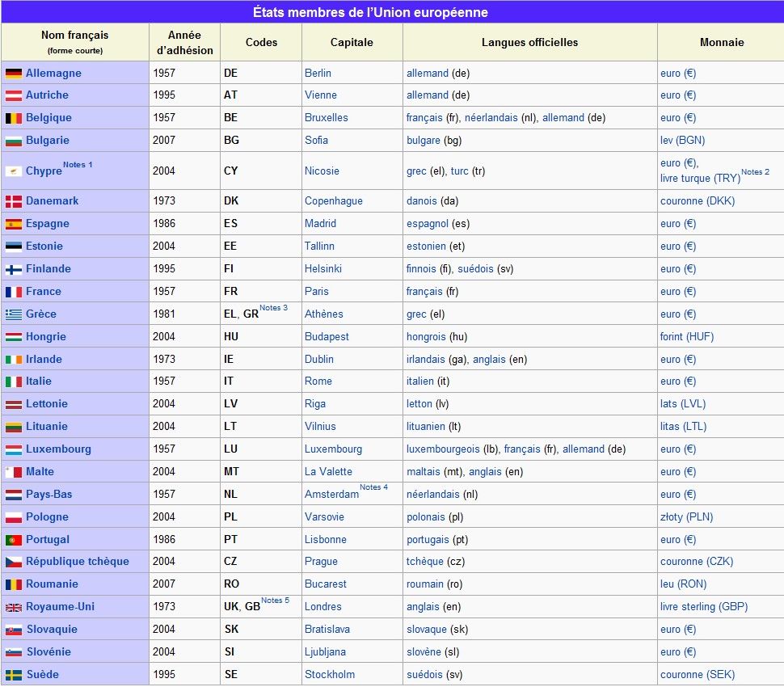Screen dimensions: 784x687
Task: Click the Greek flag icon
Action: pos(14,314)
